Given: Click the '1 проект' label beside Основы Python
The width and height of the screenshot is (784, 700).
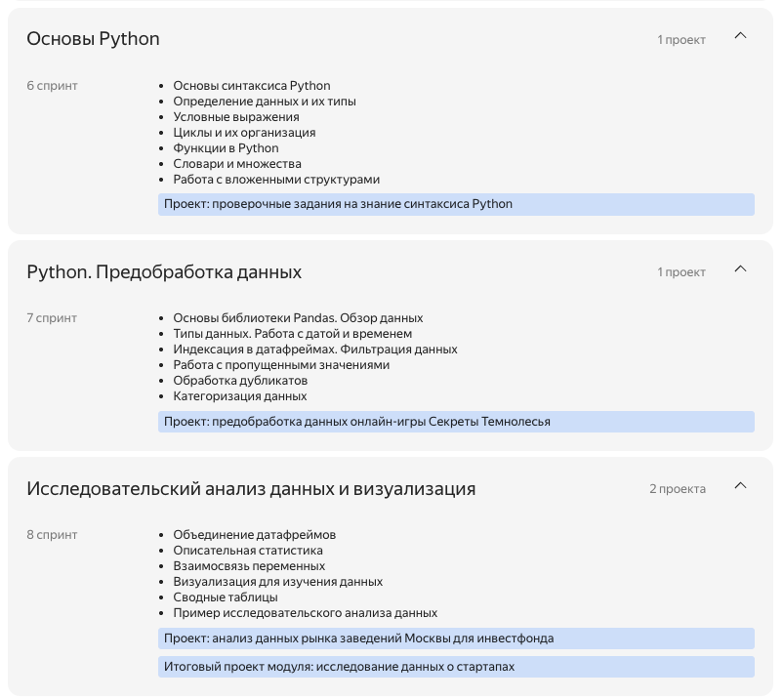Looking at the screenshot, I should point(681,39).
